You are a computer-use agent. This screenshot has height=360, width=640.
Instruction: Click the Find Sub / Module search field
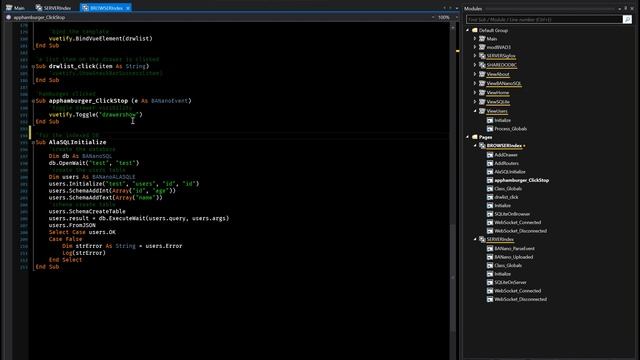coord(544,19)
